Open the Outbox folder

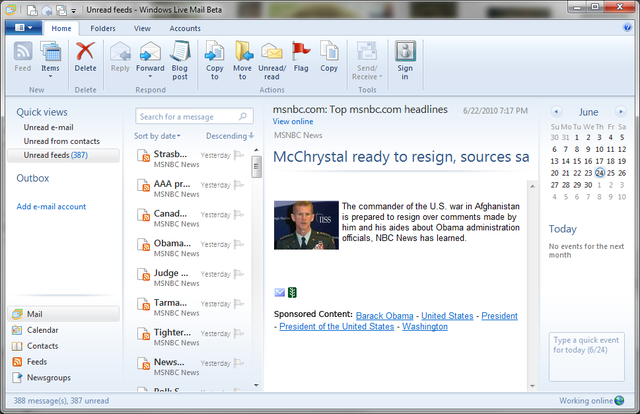pos(33,178)
